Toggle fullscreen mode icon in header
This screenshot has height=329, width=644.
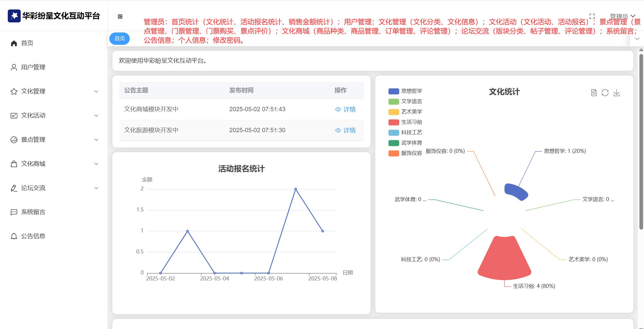coord(592,16)
